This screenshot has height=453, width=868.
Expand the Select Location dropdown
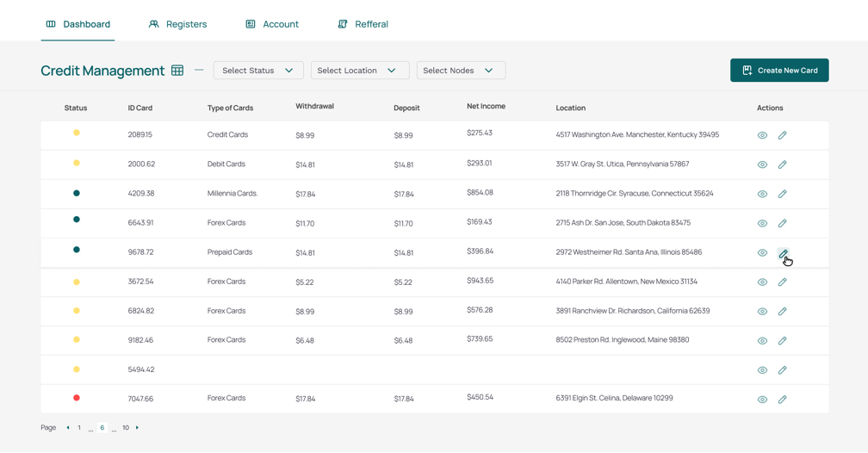(x=359, y=71)
